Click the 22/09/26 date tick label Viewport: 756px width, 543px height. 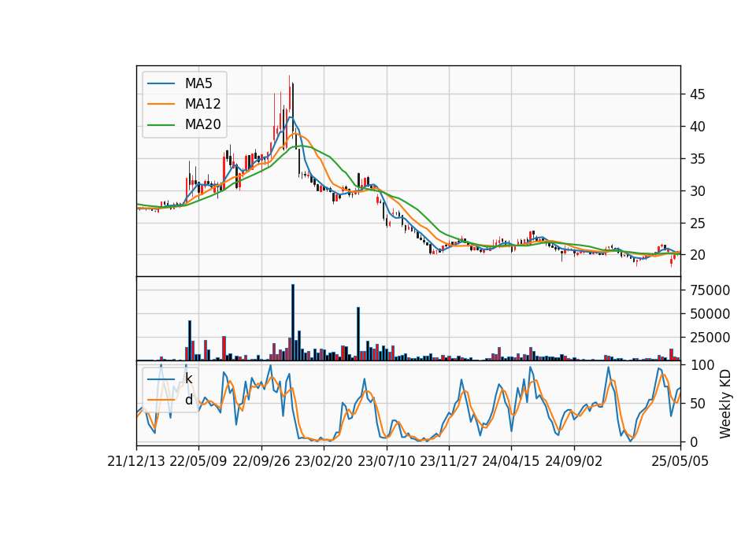(261, 461)
